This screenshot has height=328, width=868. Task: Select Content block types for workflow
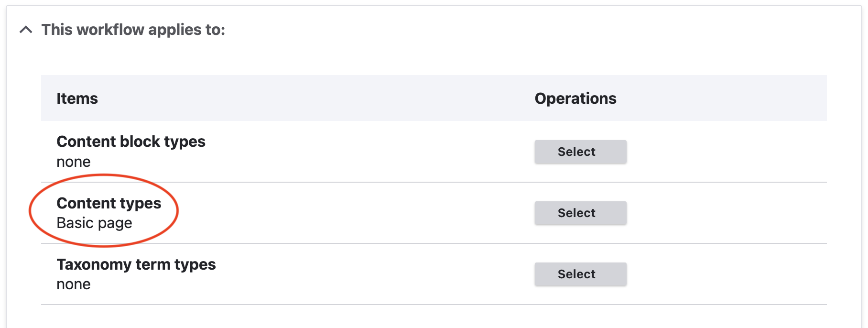click(x=580, y=152)
